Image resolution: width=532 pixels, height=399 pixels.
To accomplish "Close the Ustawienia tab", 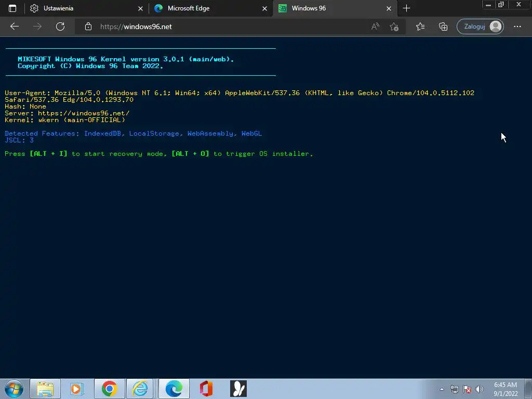I will tap(140, 9).
